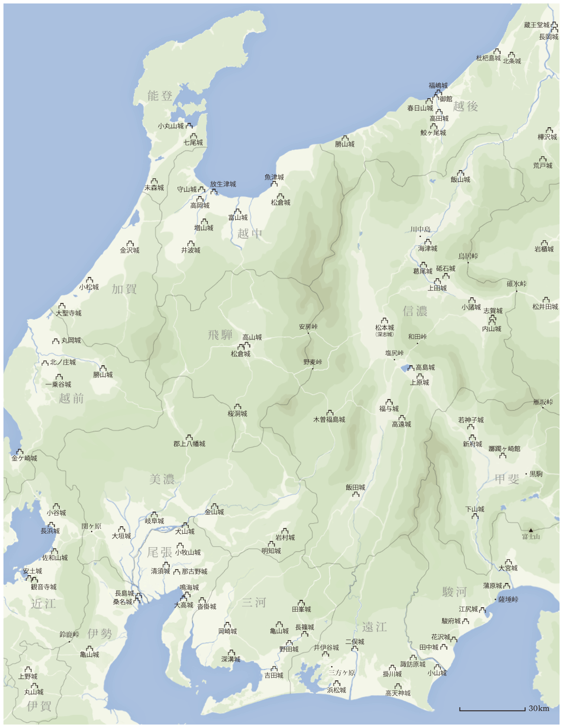Viewport: 563px width, 728px height.
Task: Select the castle icon above 木曽福島城
Action: [x=330, y=413]
